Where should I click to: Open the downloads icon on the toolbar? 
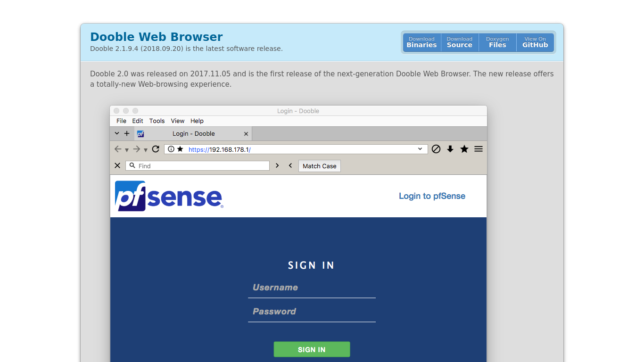[450, 149]
